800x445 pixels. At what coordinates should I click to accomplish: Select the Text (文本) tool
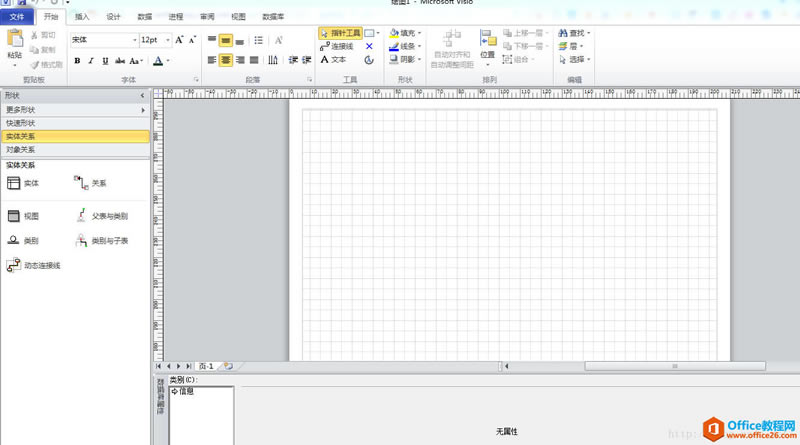click(333, 60)
